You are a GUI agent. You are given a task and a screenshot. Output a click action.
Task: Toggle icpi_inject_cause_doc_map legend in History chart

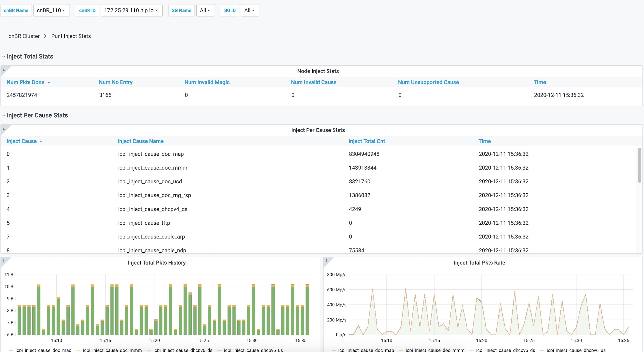tap(43, 350)
